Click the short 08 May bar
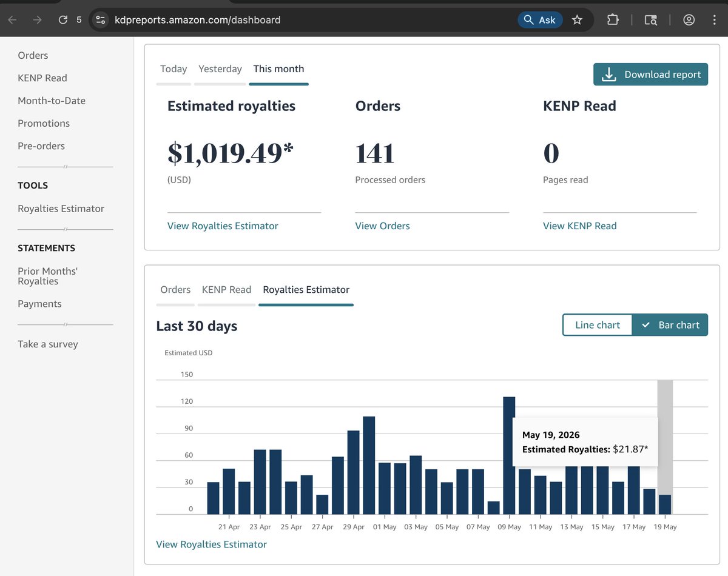728x576 pixels. tap(493, 507)
